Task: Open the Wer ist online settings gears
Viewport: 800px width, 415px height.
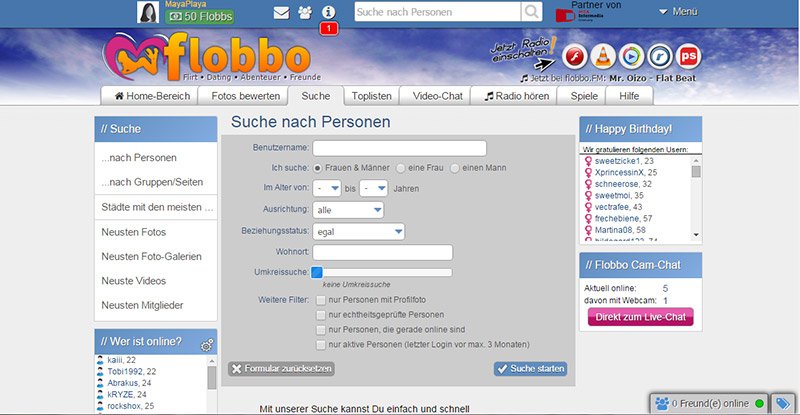Action: [x=207, y=346]
